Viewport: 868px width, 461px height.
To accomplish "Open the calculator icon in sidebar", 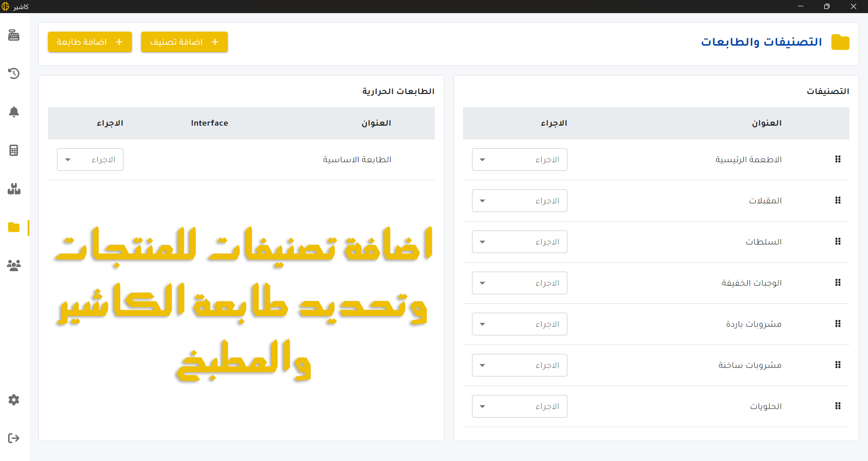I will click(x=14, y=150).
